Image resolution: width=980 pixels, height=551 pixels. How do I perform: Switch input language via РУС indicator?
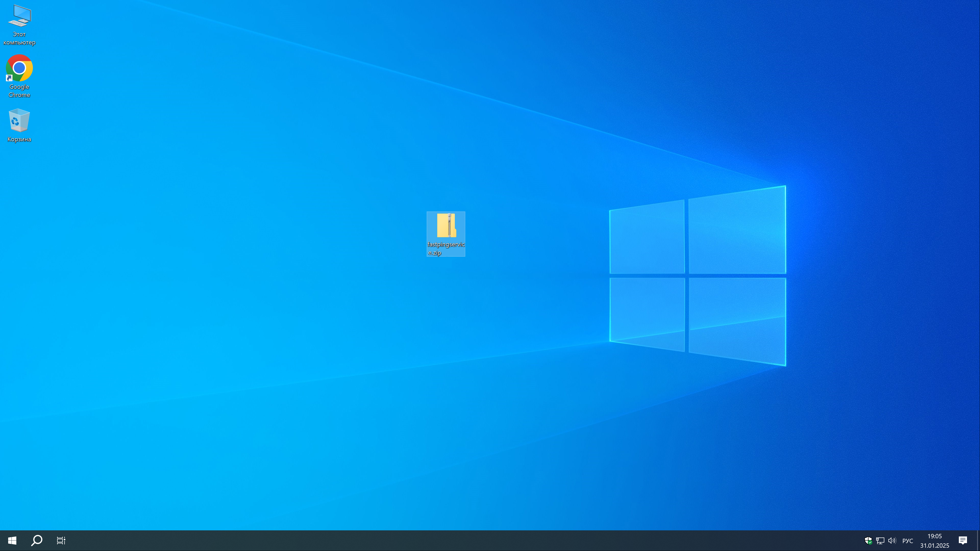[x=907, y=541]
